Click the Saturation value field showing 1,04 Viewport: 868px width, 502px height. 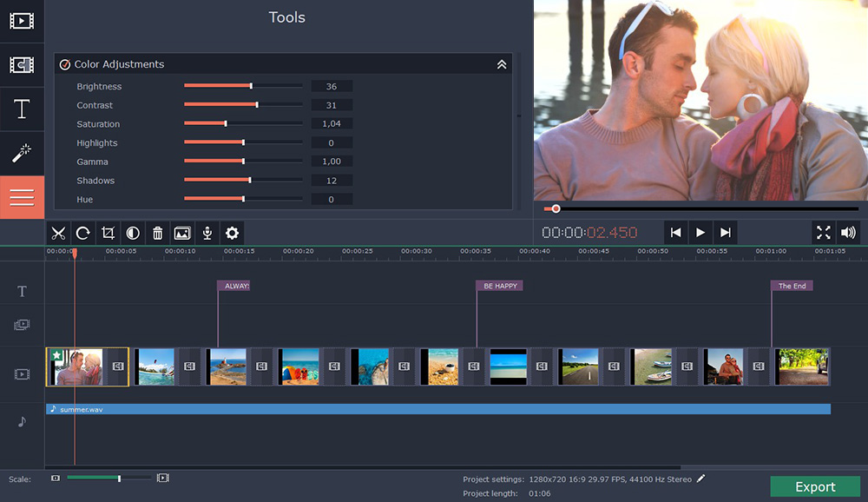[x=332, y=123]
